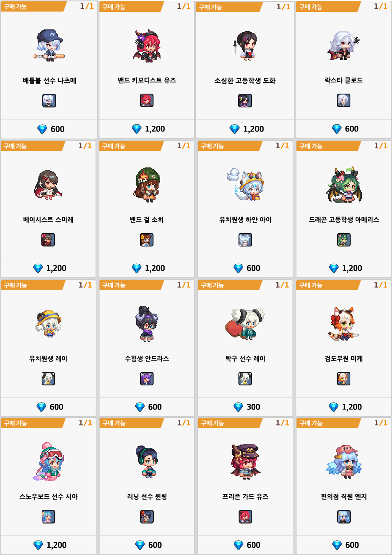Click the 배틀볼 선수 나츠메 character portrait icon

[x=49, y=100]
